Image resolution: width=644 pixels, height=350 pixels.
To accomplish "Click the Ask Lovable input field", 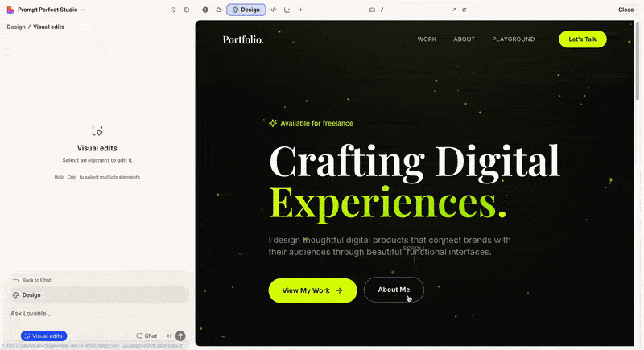I will pyautogui.click(x=80, y=313).
